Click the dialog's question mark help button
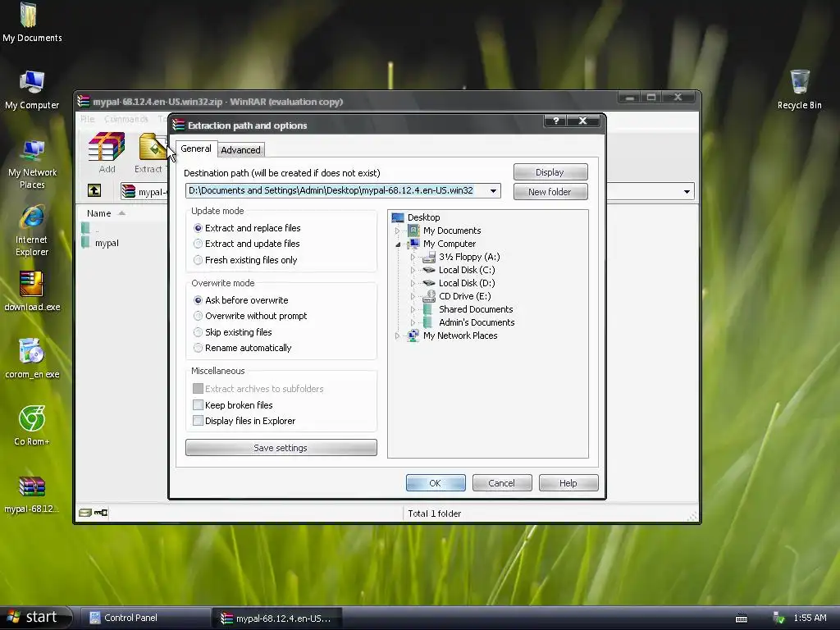The width and height of the screenshot is (840, 630). pos(556,121)
